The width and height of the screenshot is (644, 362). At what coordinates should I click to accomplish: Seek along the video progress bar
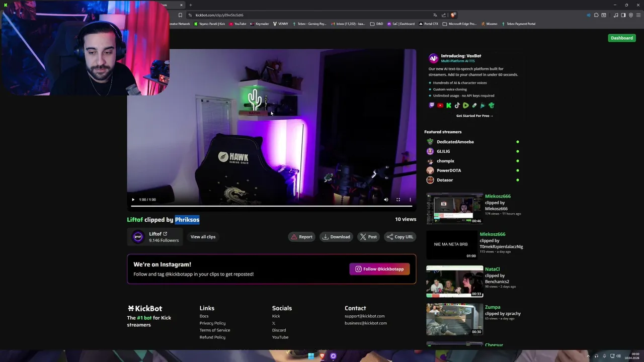pos(272,206)
